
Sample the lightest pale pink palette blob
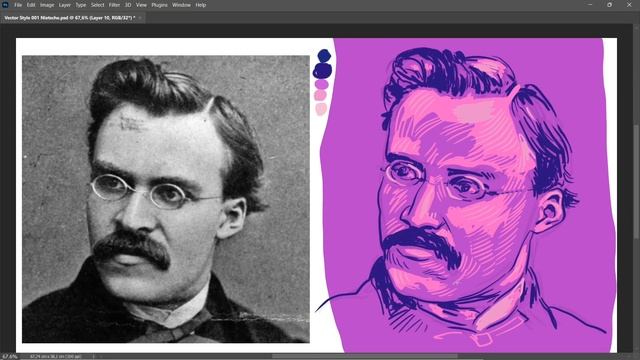click(x=321, y=109)
